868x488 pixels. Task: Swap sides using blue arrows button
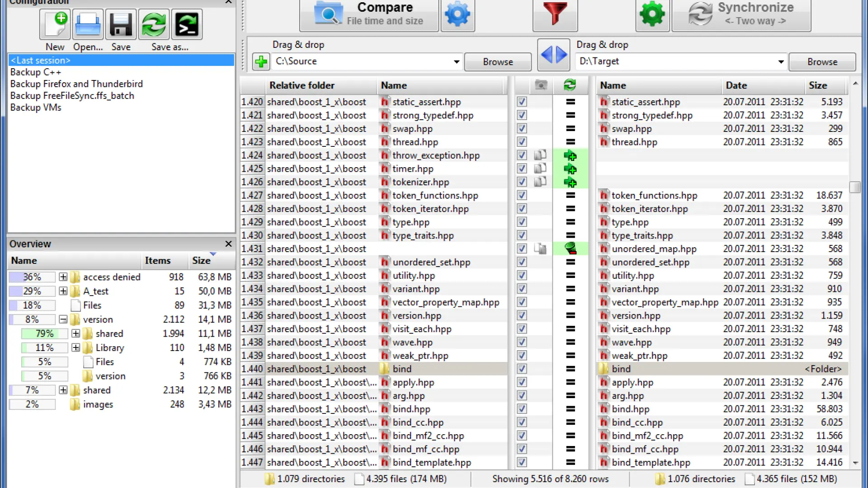click(x=554, y=55)
